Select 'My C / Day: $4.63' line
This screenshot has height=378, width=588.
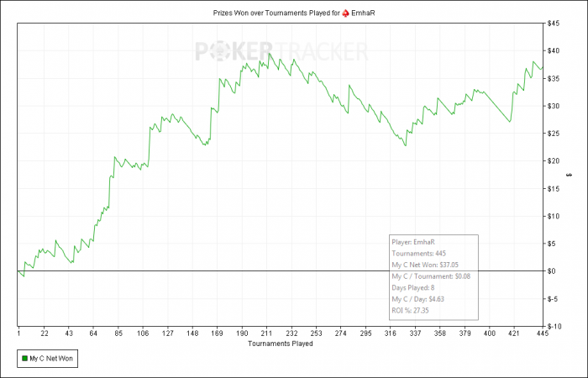coord(418,299)
